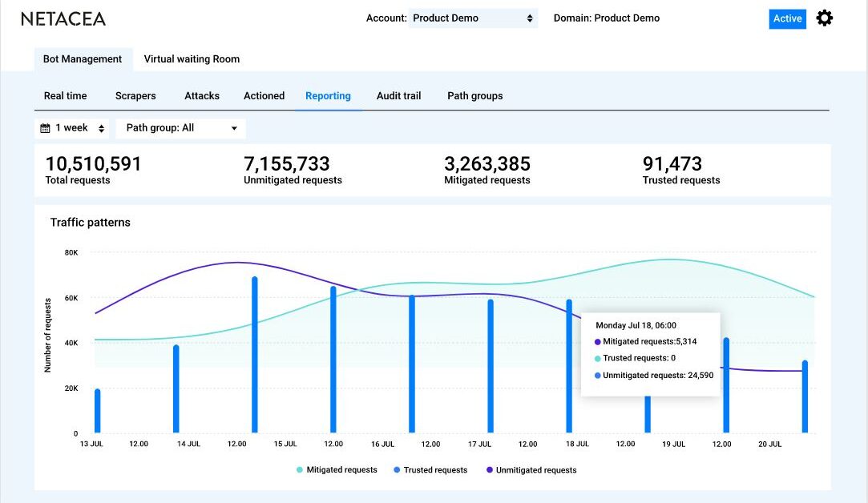Click the NETACEA logo
The image size is (868, 503).
click(63, 18)
